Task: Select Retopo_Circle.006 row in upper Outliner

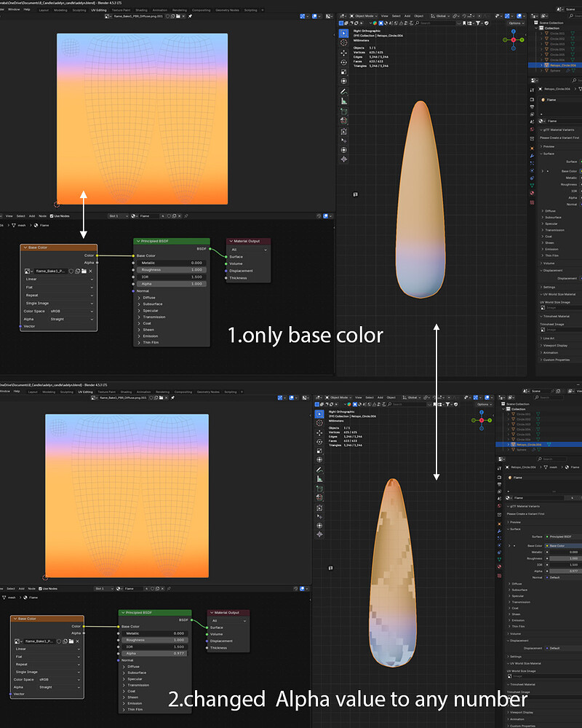Action: tap(555, 66)
